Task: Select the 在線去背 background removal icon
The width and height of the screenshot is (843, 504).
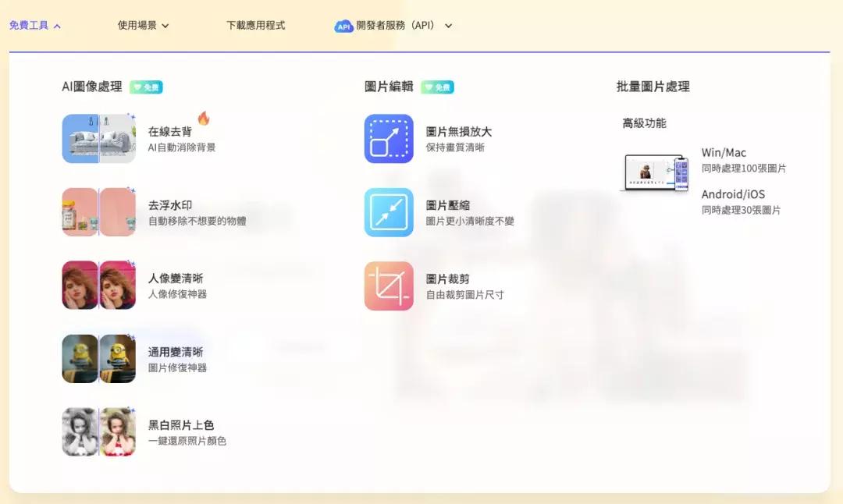Action: 98,139
